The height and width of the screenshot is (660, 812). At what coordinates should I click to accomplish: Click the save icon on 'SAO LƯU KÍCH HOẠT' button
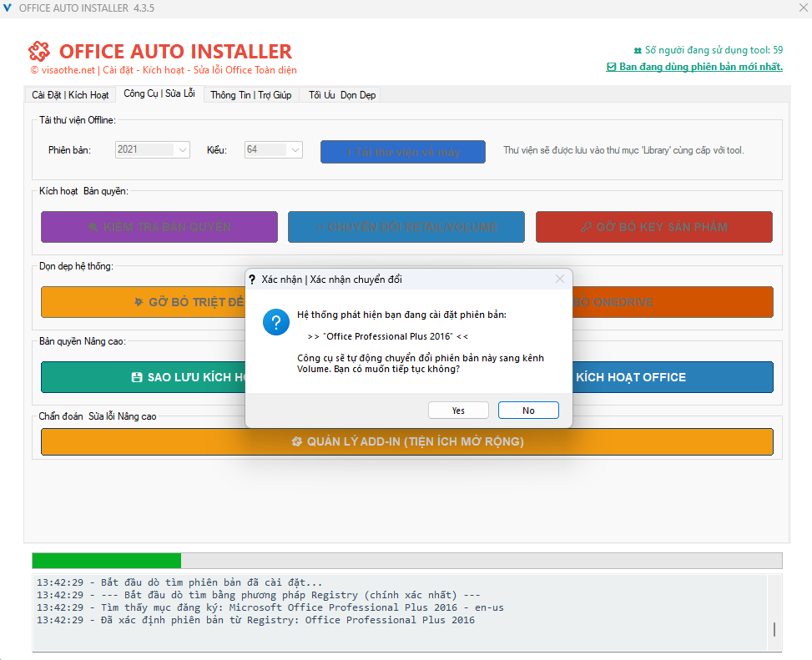(x=137, y=377)
